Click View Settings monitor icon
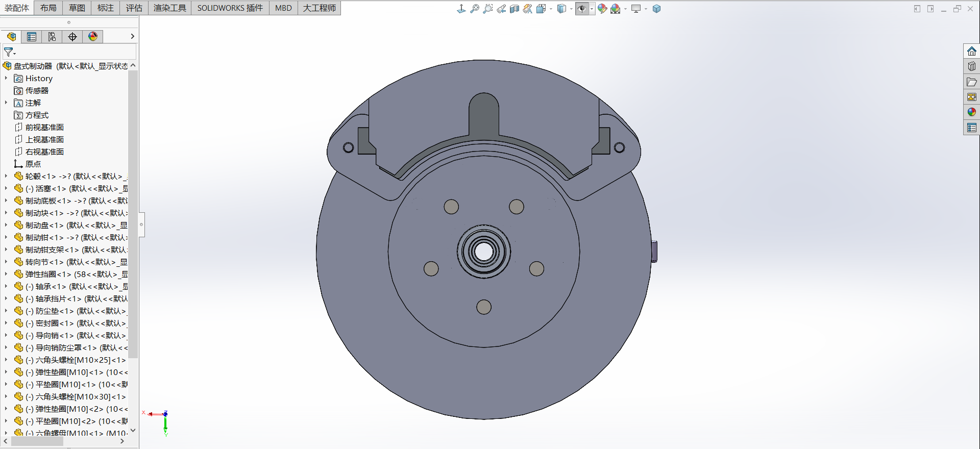This screenshot has height=449, width=980. pos(636,9)
